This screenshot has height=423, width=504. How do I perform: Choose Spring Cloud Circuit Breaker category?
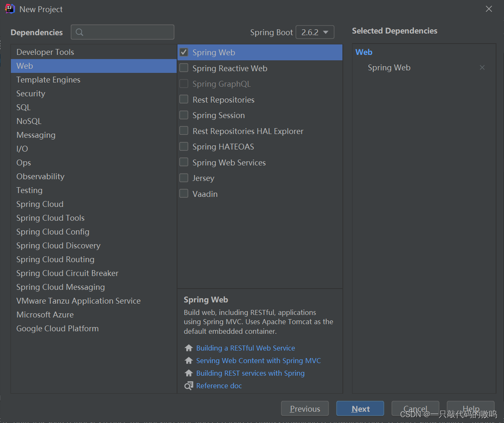(93, 273)
